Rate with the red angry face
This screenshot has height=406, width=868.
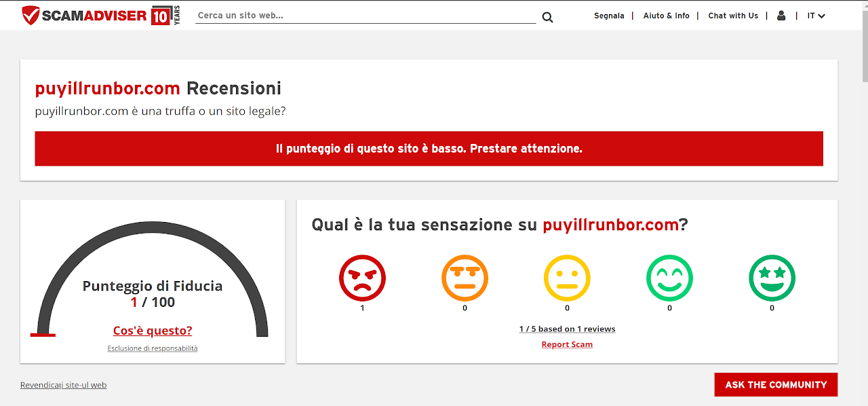tap(362, 278)
